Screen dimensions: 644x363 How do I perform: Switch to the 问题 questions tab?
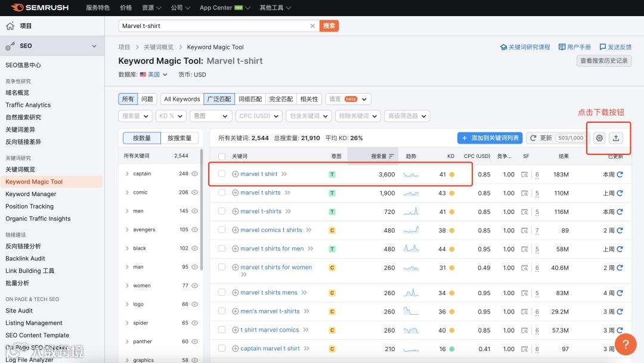point(147,99)
